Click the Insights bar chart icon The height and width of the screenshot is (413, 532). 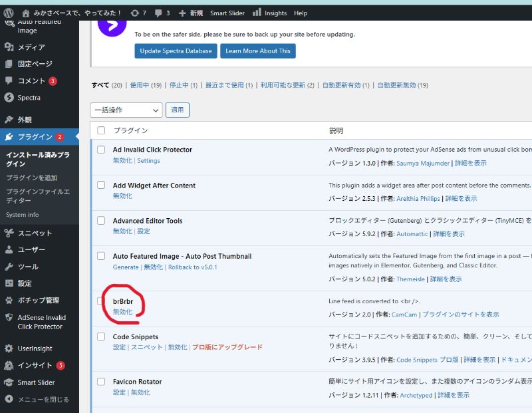[x=257, y=12]
